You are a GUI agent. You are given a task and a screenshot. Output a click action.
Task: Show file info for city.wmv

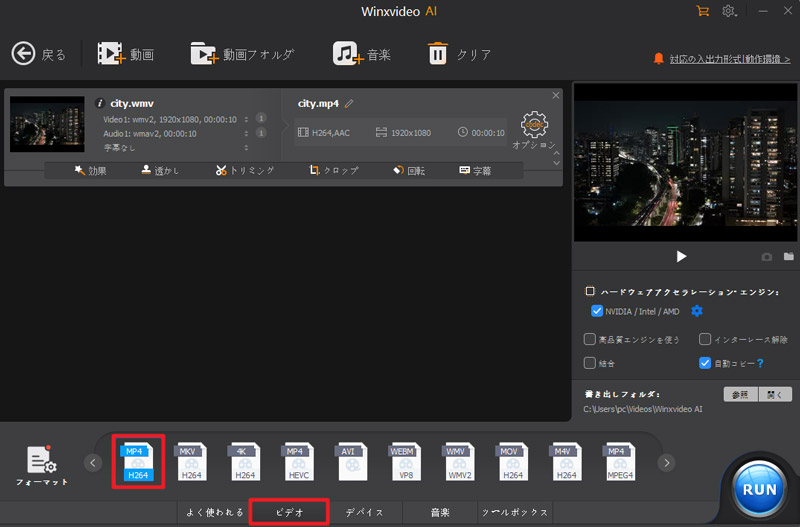point(100,104)
